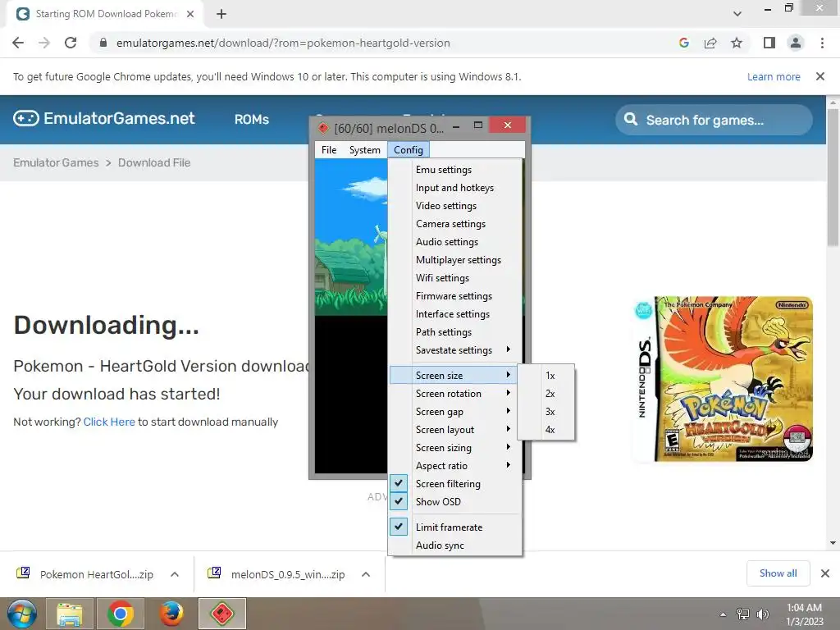840x630 pixels.
Task: Toggle Limit framerate option
Action: [x=454, y=527]
